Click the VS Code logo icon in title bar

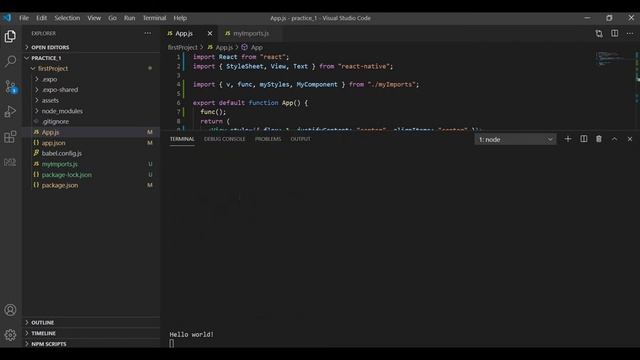point(7,18)
